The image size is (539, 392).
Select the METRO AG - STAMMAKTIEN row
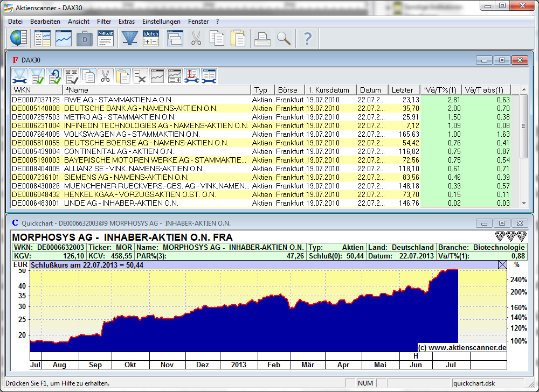(x=260, y=117)
